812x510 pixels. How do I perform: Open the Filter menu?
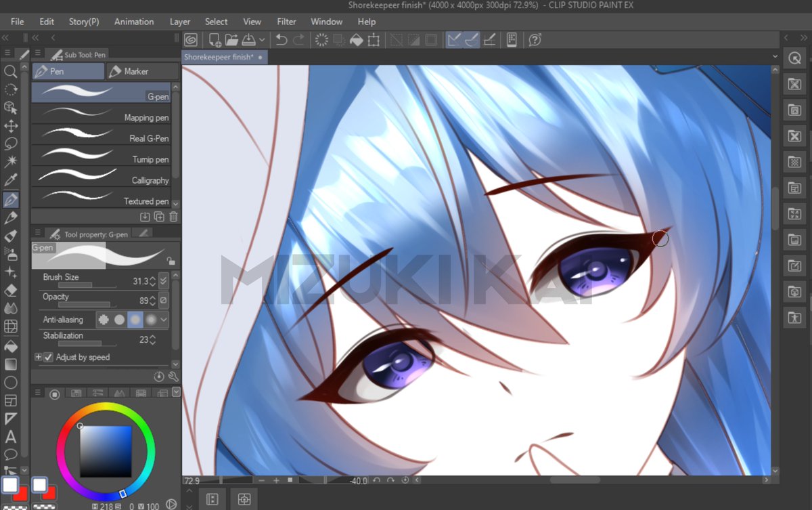[286, 22]
